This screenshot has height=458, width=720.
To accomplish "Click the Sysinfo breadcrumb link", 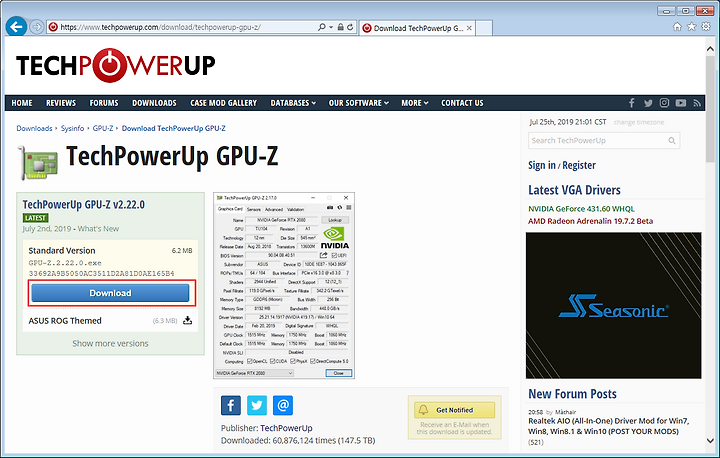I will point(73,128).
